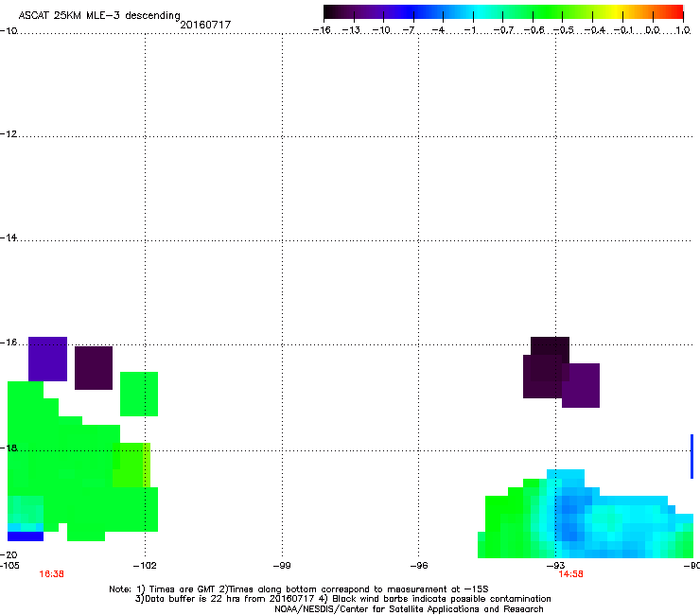Click the color bar tick label -0.4
The width and height of the screenshot is (700, 615).
coord(595,30)
